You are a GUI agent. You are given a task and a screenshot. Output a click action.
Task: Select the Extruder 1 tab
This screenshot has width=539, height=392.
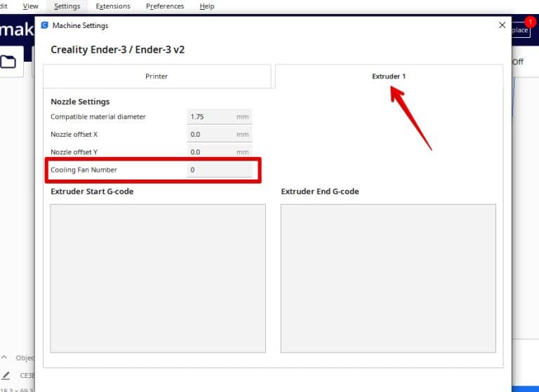[x=389, y=76]
